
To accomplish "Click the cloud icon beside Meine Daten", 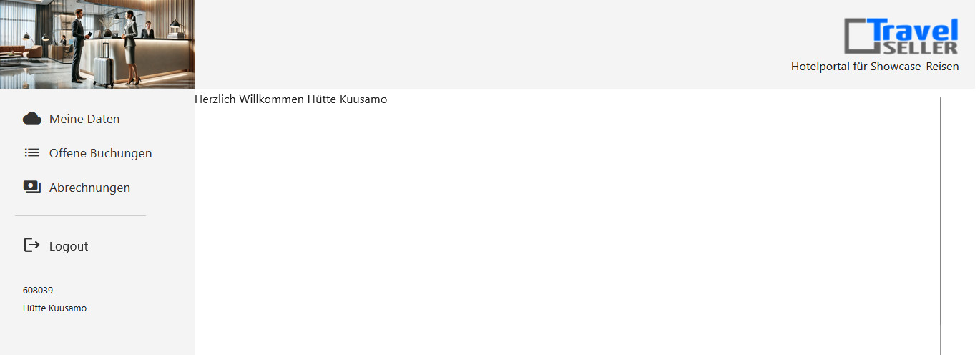I will (31, 119).
